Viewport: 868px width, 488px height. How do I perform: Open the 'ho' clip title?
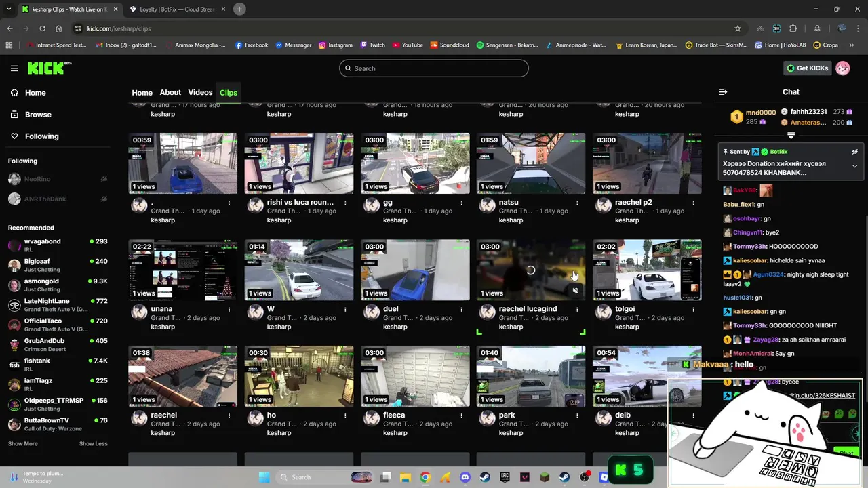point(271,415)
